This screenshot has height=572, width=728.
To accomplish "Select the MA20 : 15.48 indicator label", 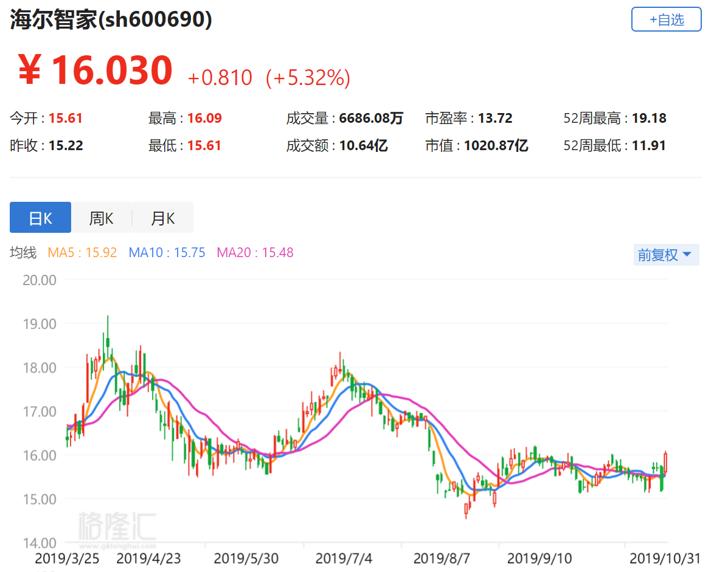I will [x=255, y=252].
